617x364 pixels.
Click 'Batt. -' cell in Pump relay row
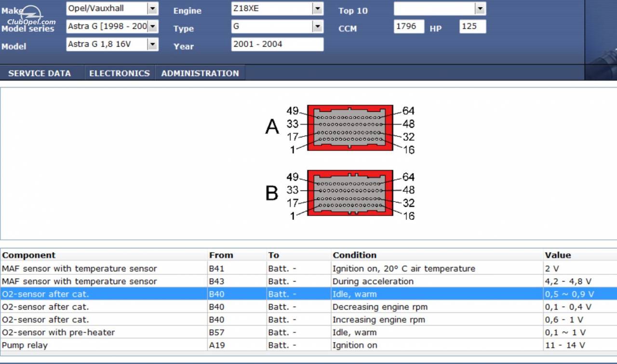pyautogui.click(x=298, y=345)
